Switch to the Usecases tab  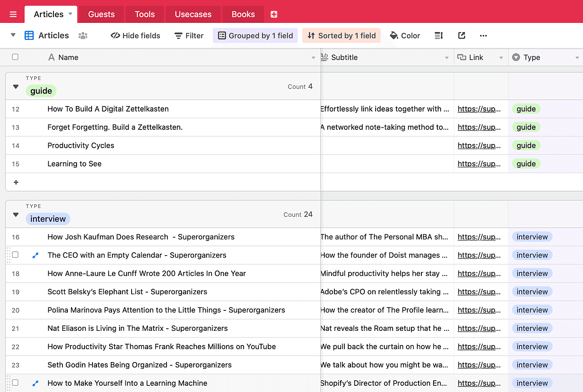pyautogui.click(x=193, y=14)
